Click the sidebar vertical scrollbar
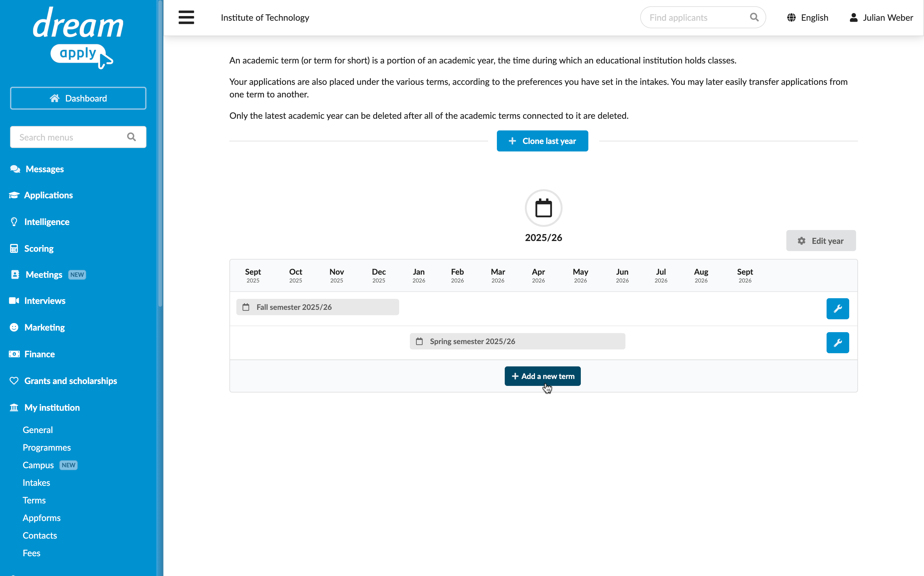 (x=160, y=152)
